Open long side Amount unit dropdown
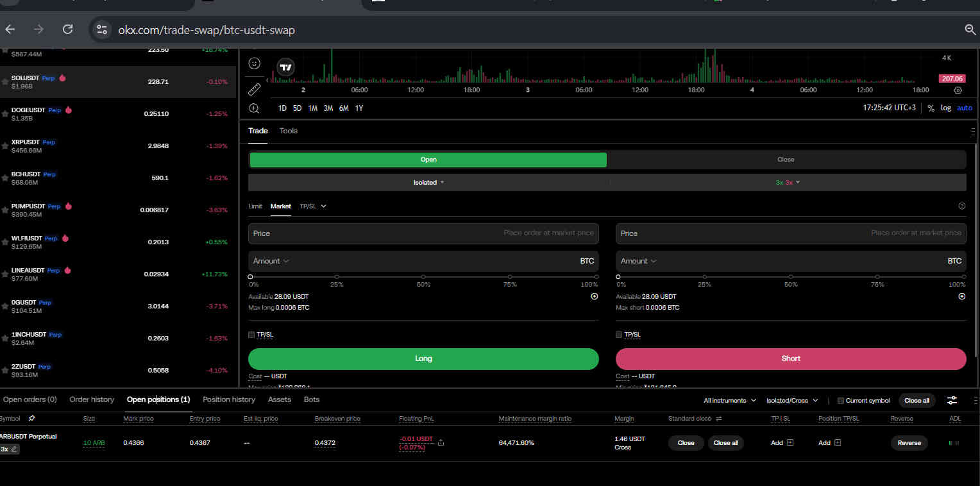Image resolution: width=980 pixels, height=486 pixels. pos(271,261)
